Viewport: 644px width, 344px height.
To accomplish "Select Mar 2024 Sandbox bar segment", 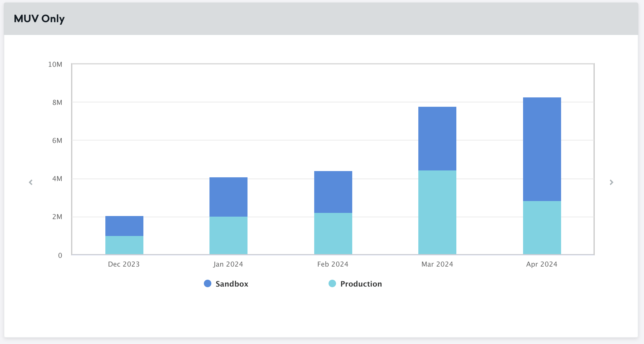I will point(437,139).
